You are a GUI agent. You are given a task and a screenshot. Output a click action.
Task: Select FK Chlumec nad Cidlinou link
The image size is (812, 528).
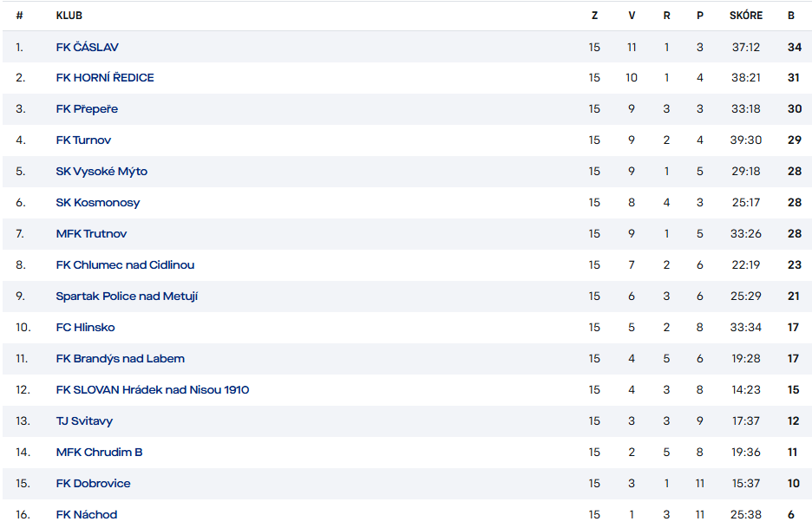point(125,265)
